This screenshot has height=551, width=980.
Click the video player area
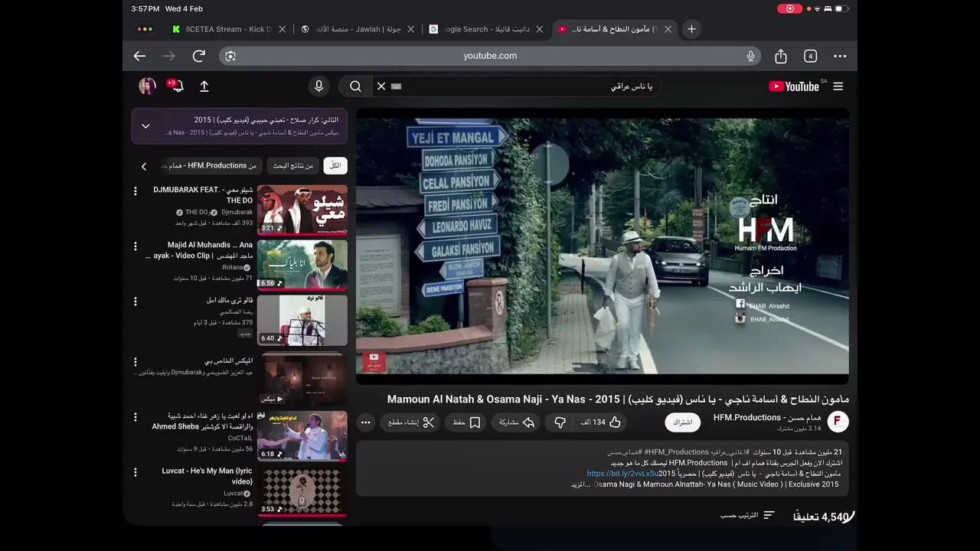(x=603, y=246)
